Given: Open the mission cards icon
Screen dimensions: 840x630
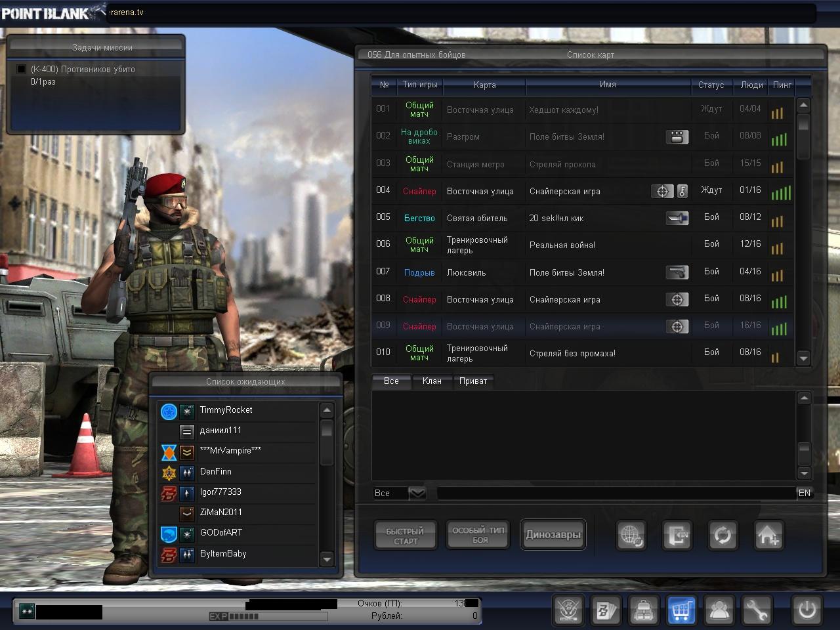Looking at the screenshot, I should tap(605, 610).
